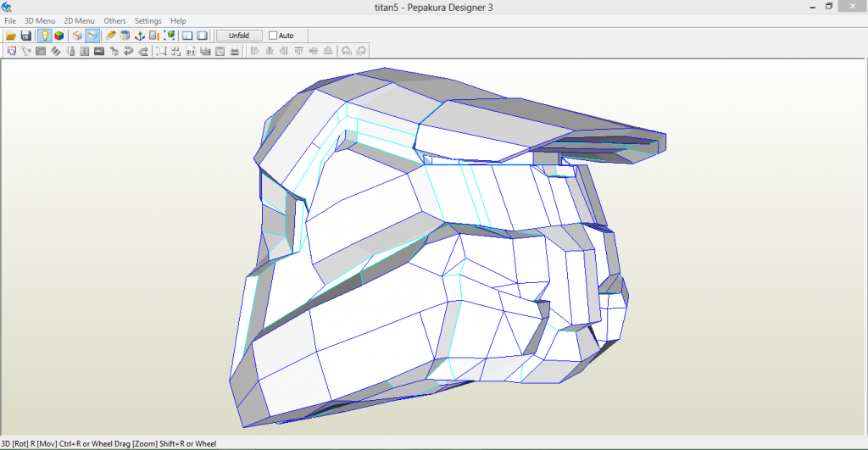This screenshot has width=868, height=450.
Task: Minimize the Pepakura Designer window
Action: coord(813,7)
